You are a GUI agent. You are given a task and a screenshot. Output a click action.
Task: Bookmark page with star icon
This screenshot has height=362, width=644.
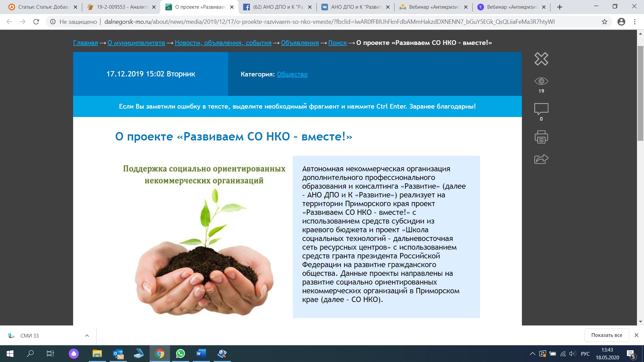pos(604,22)
